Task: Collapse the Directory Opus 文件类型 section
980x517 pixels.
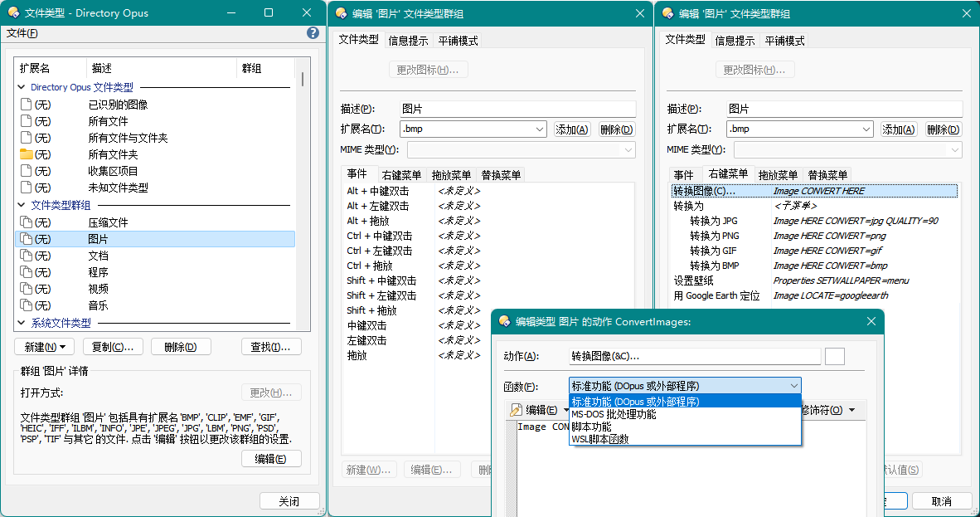Action: 21,87
